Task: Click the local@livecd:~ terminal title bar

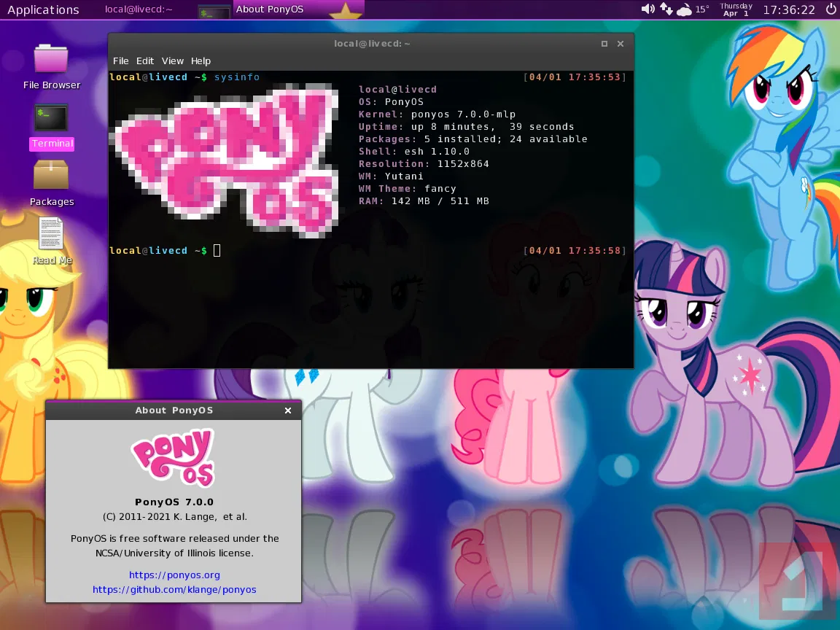Action: tap(371, 44)
